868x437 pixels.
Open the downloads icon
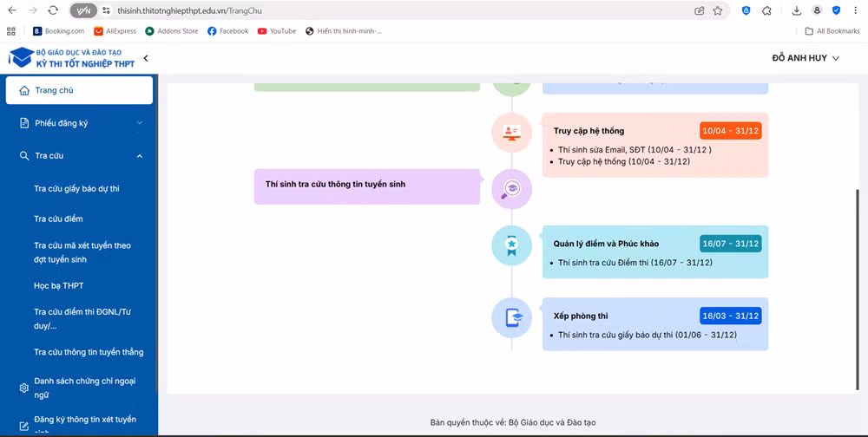click(797, 10)
